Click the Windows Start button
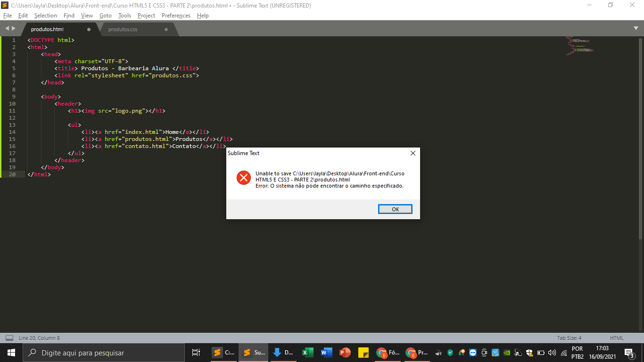644x362 pixels. (x=11, y=353)
